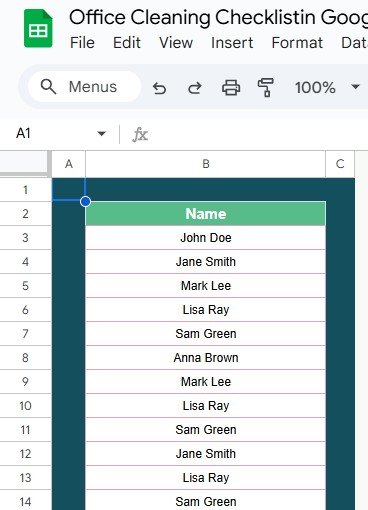368x510 pixels.
Task: Click the formula bar input area
Action: pyautogui.click(x=260, y=134)
